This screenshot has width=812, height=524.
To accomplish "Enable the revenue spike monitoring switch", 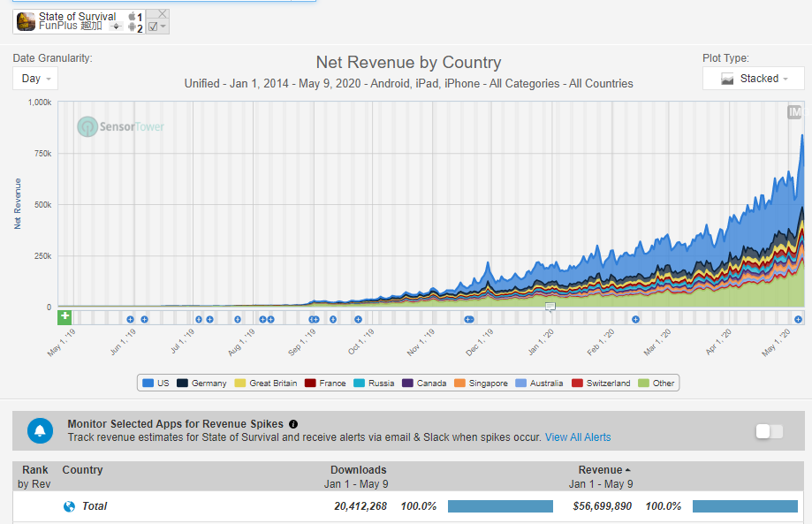I will tap(769, 431).
